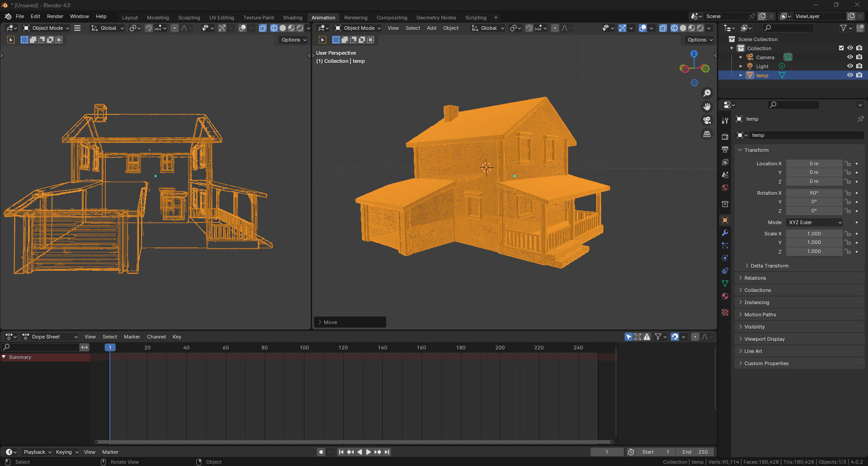The image size is (868, 466).
Task: Open the World properties tab
Action: point(725,187)
